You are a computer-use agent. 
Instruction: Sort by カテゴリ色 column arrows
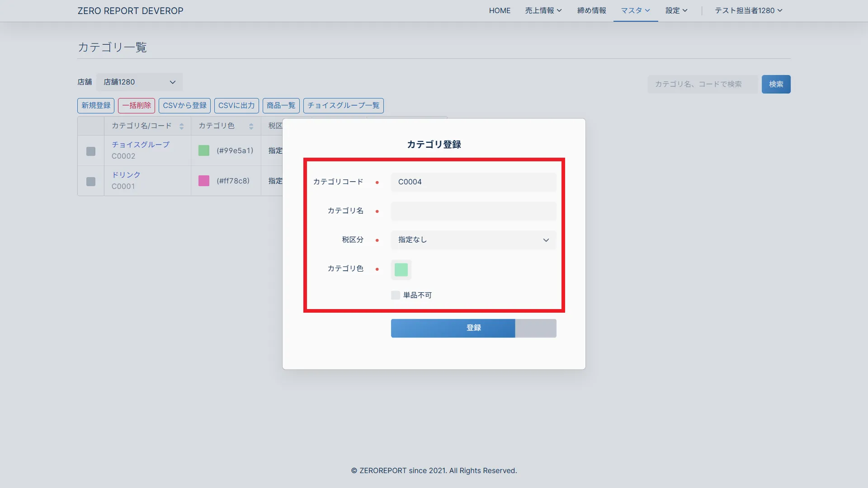tap(251, 127)
